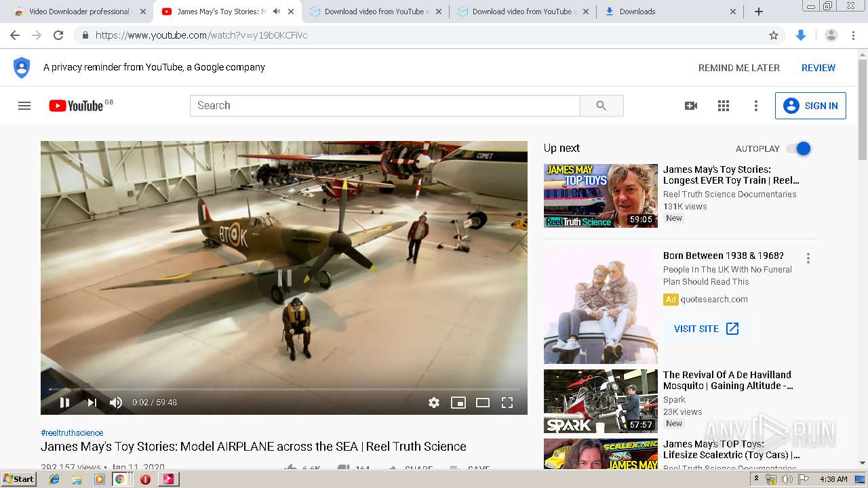Open the Action Center flag icon
This screenshot has height=488, width=868.
coord(803,479)
